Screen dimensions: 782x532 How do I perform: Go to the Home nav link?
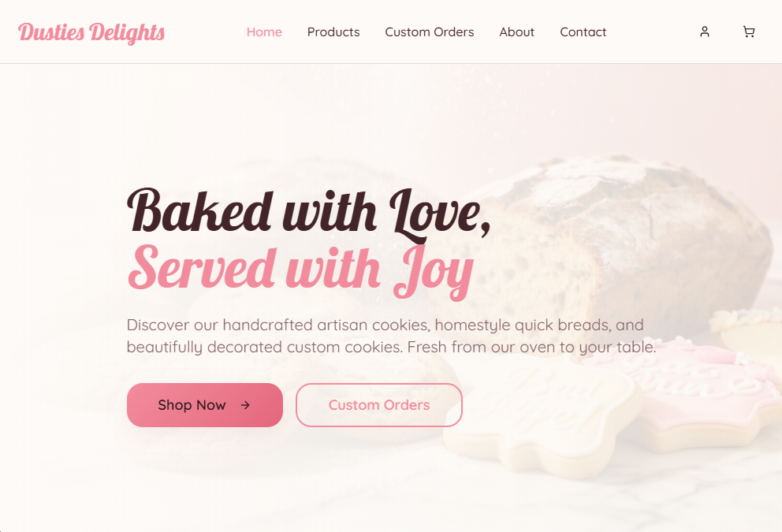[x=264, y=32]
